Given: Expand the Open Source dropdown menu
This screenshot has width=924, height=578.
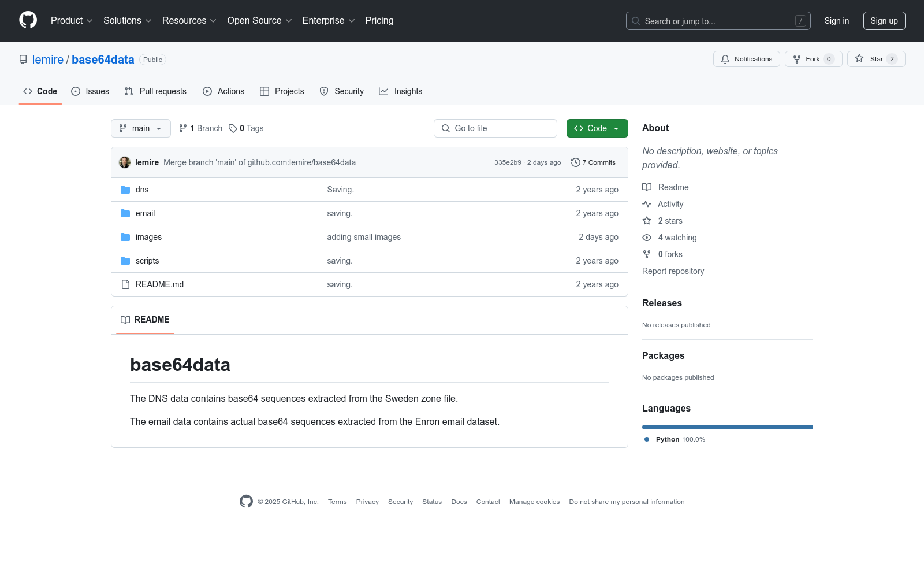Looking at the screenshot, I should click(x=260, y=21).
